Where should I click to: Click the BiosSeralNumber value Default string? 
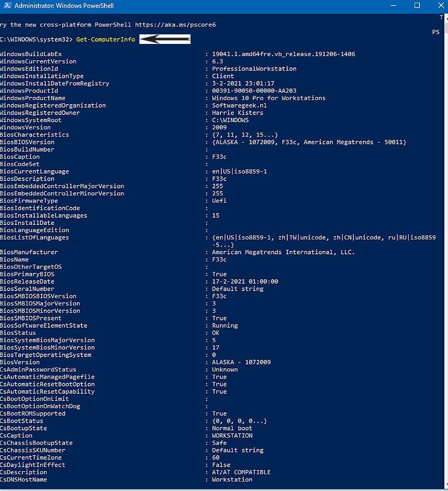pyautogui.click(x=238, y=289)
